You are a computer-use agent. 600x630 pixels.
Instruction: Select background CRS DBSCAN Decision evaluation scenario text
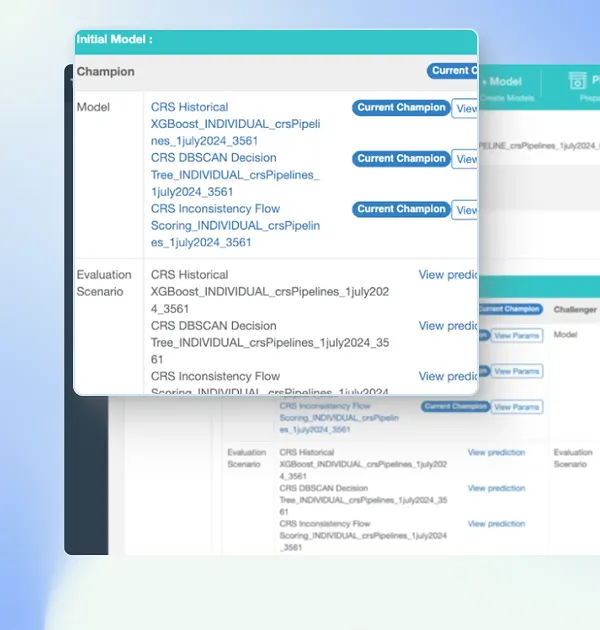(363, 500)
